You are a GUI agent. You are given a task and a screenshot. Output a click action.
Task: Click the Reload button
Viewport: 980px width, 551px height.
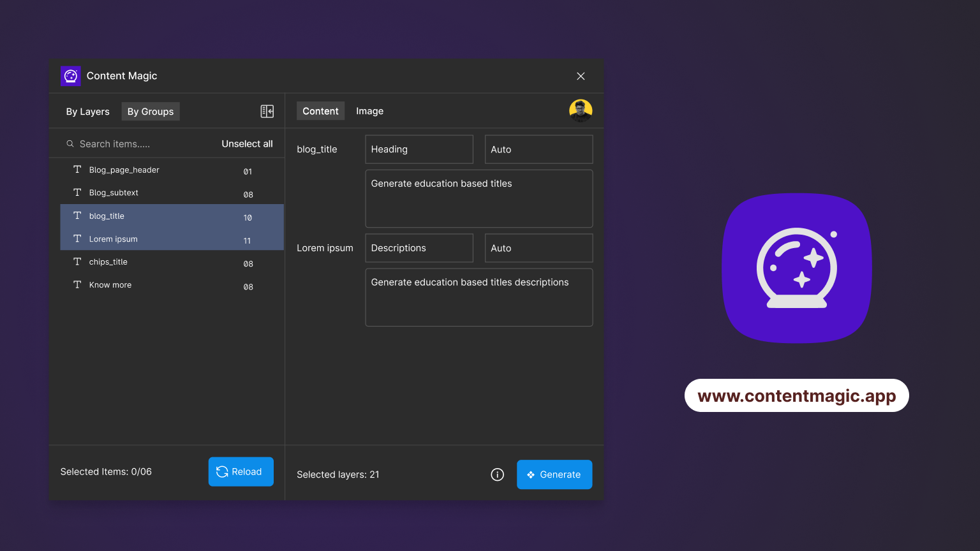click(x=241, y=472)
